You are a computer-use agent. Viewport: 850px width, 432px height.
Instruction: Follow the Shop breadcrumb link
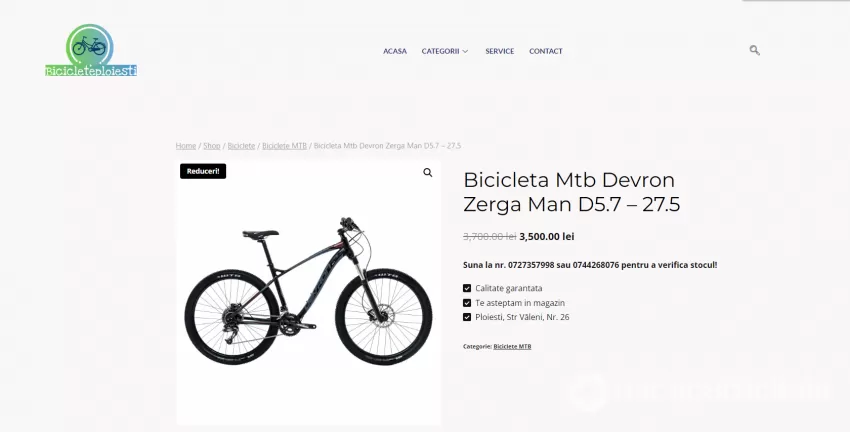211,146
